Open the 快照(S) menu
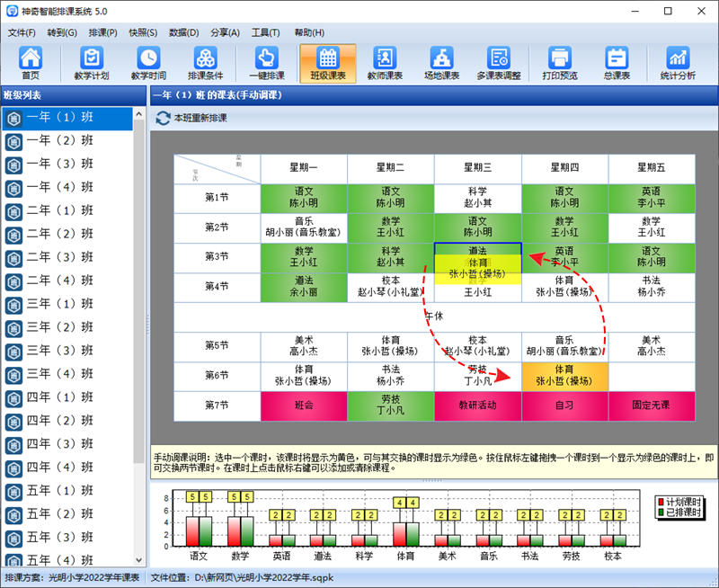The image size is (719, 588). (143, 32)
